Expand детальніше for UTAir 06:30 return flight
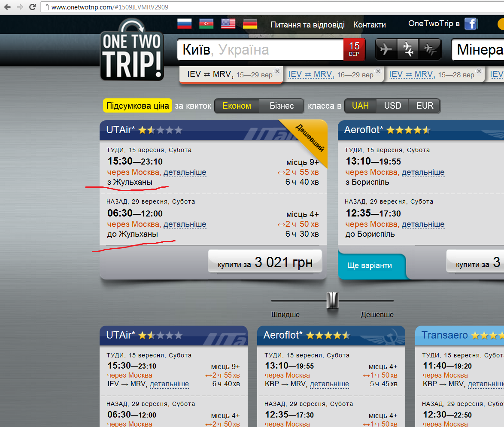This screenshot has width=504, height=427. click(x=185, y=224)
